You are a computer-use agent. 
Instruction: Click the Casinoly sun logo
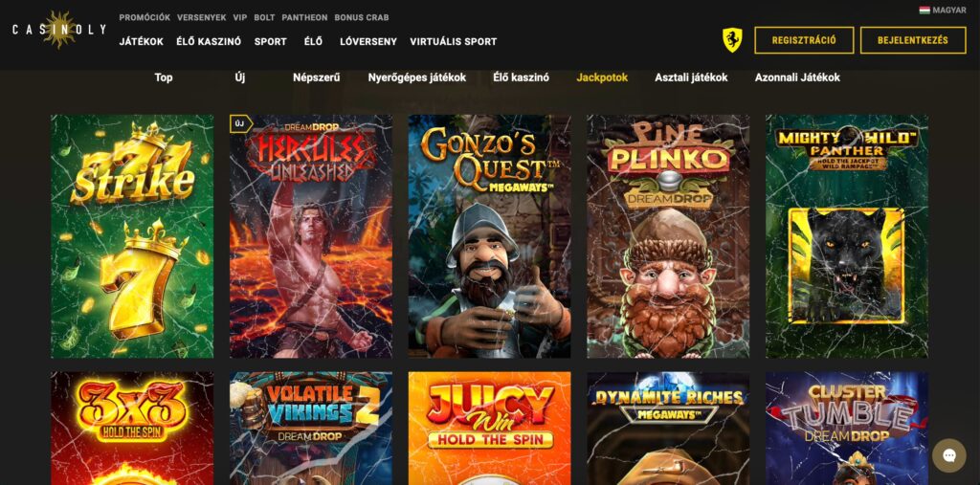[59, 30]
